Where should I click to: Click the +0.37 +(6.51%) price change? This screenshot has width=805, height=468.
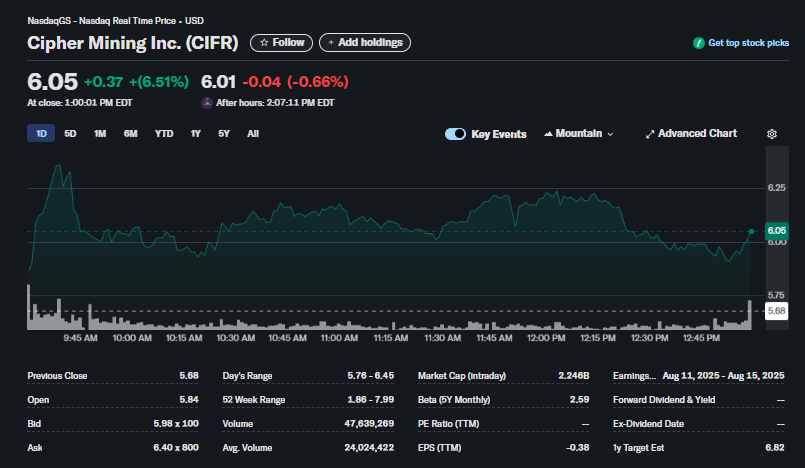coord(136,82)
